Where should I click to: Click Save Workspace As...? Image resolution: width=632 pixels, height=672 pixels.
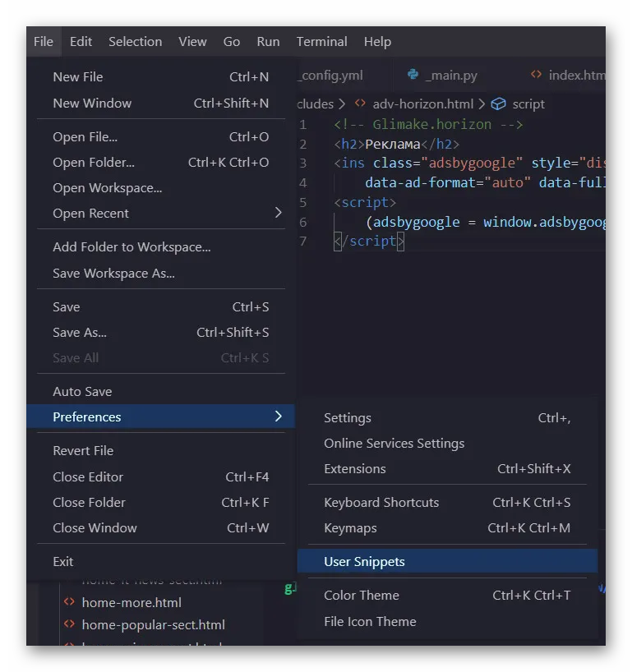point(161,274)
